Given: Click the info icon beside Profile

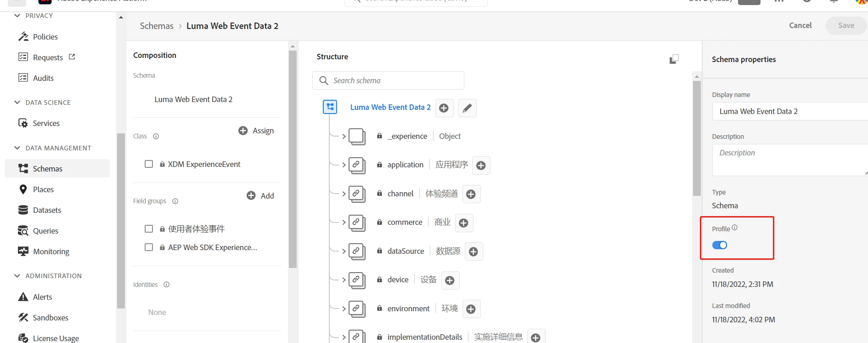Looking at the screenshot, I should click(734, 228).
